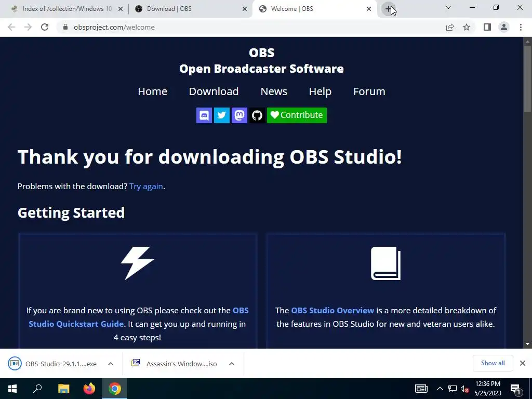The width and height of the screenshot is (532, 399).
Task: Click the Try again download link
Action: tap(146, 187)
